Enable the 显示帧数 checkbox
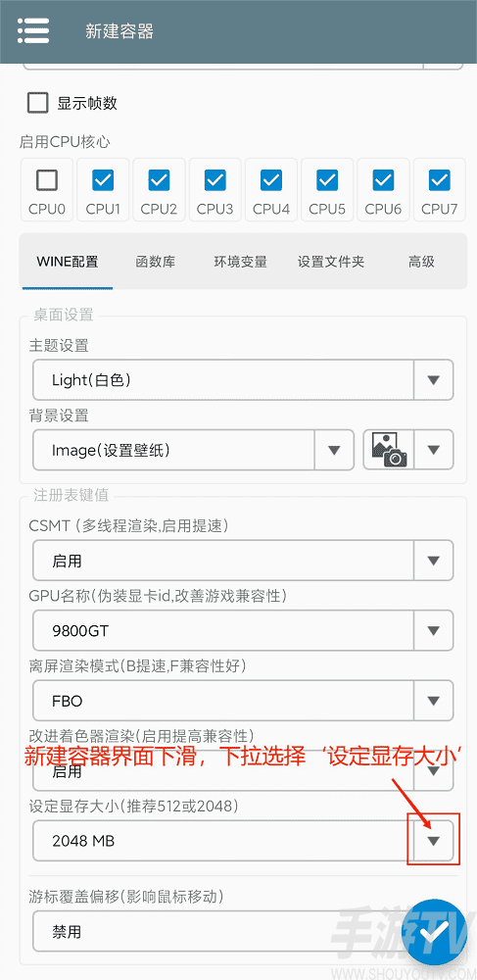 pyautogui.click(x=37, y=103)
